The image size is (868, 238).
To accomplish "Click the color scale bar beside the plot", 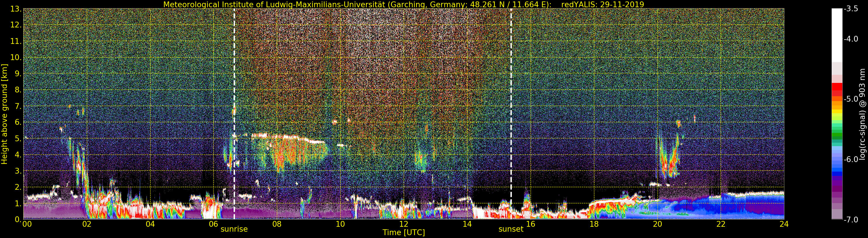I will [x=837, y=114].
